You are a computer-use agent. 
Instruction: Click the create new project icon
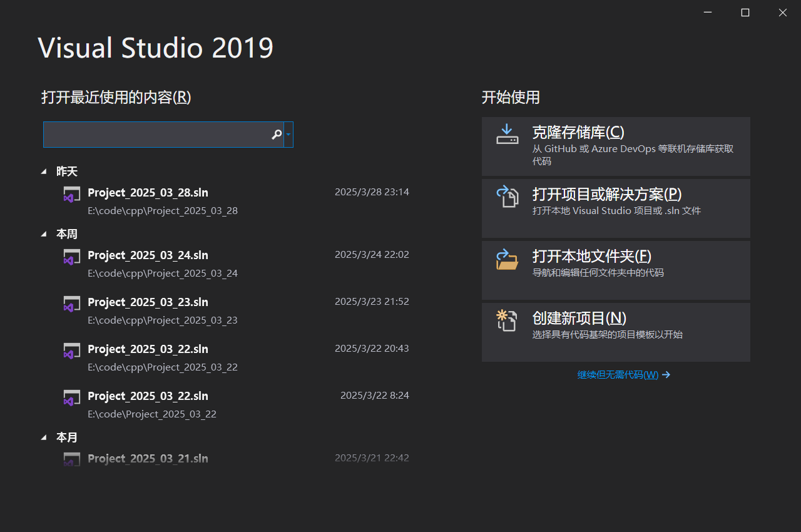click(x=507, y=320)
